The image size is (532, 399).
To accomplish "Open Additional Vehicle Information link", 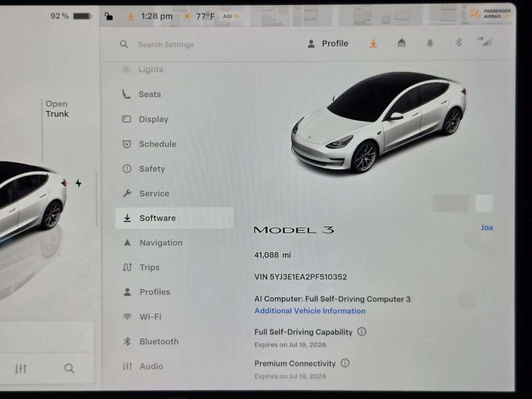I will [x=310, y=311].
